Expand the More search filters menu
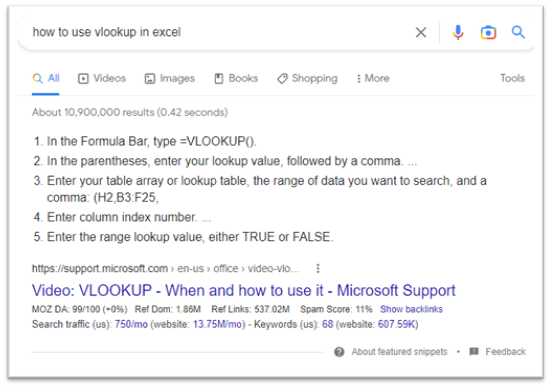 373,78
